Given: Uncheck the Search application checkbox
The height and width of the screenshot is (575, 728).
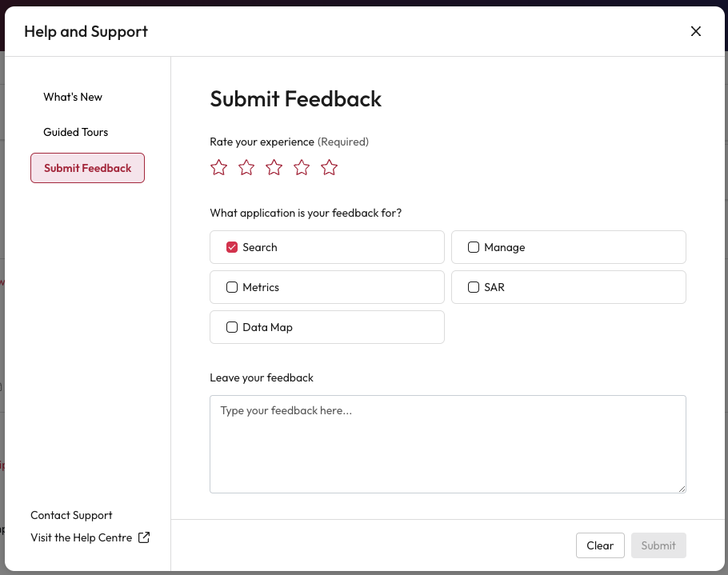Looking at the screenshot, I should (x=232, y=247).
